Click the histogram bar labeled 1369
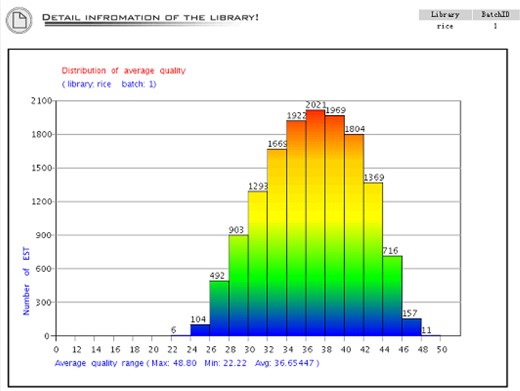 pos(373,259)
